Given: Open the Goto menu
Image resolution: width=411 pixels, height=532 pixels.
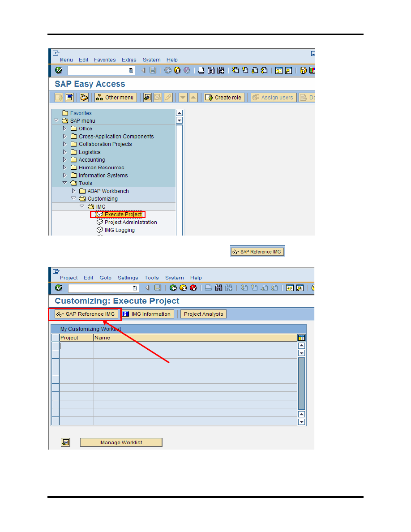Looking at the screenshot, I should [106, 278].
